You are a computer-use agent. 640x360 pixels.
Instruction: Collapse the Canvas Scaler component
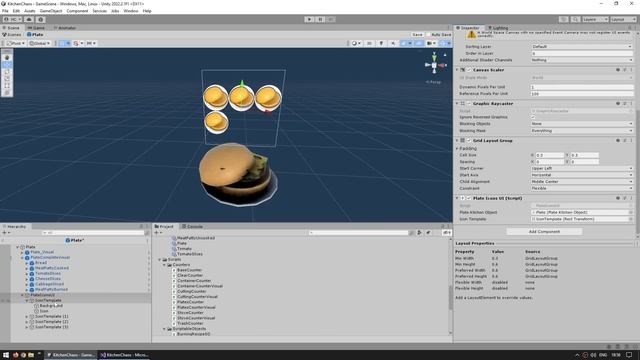[457, 70]
